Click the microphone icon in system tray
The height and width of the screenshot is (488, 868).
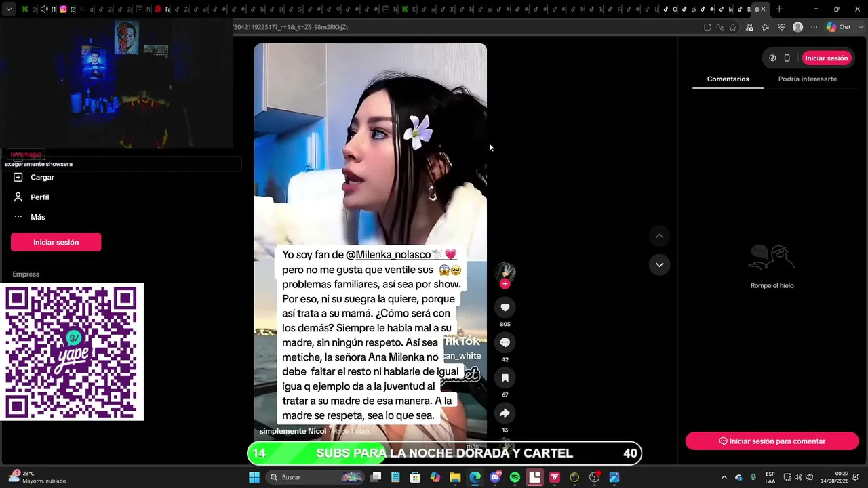tap(753, 477)
